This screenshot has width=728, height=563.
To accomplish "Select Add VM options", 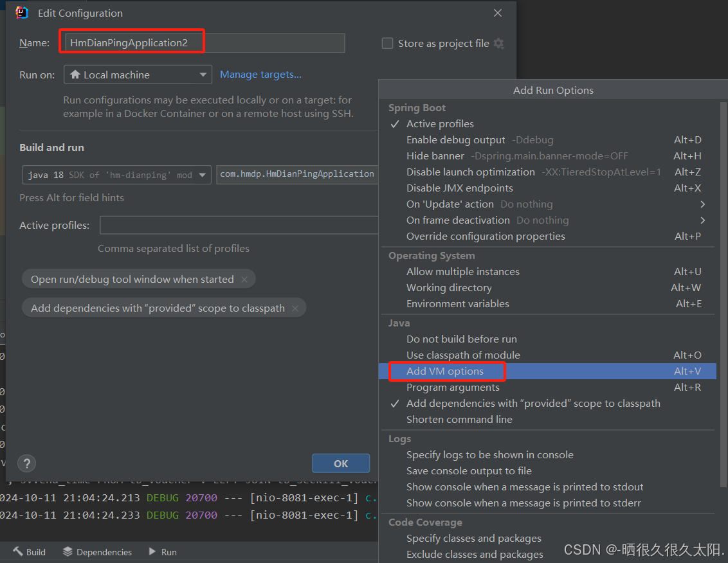I will click(x=549, y=371).
